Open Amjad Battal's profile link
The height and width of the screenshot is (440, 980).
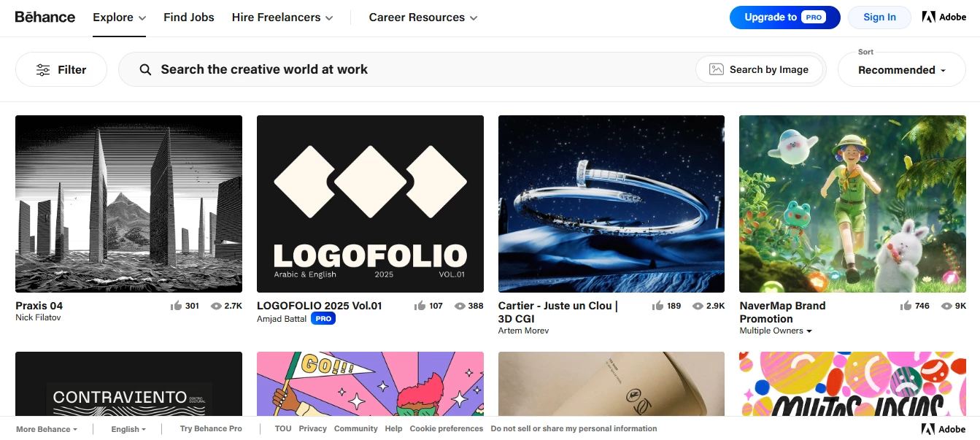282,319
